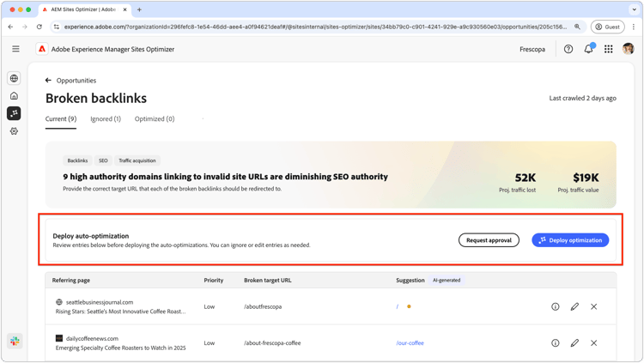
Task: Open notifications bell icon
Action: click(x=588, y=49)
